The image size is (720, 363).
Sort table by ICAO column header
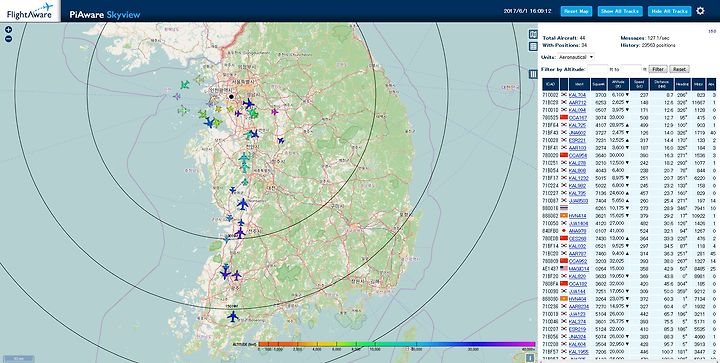click(x=551, y=84)
